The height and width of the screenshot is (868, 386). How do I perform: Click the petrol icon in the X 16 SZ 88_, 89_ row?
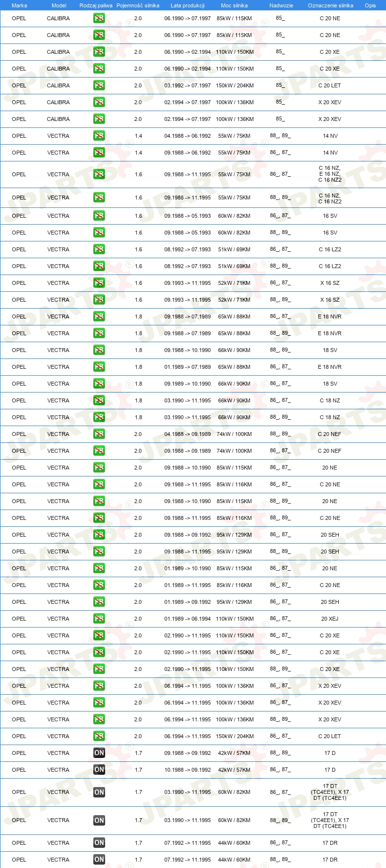click(x=99, y=300)
